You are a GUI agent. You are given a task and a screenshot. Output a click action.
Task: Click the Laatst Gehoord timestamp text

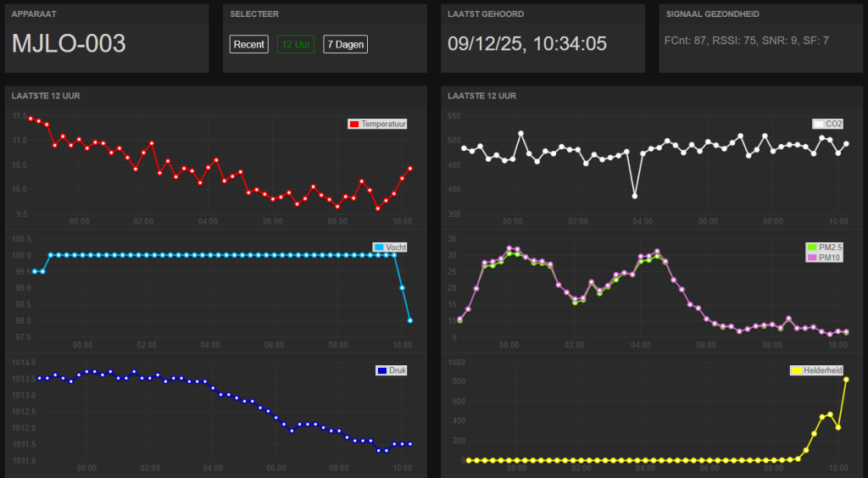click(527, 44)
